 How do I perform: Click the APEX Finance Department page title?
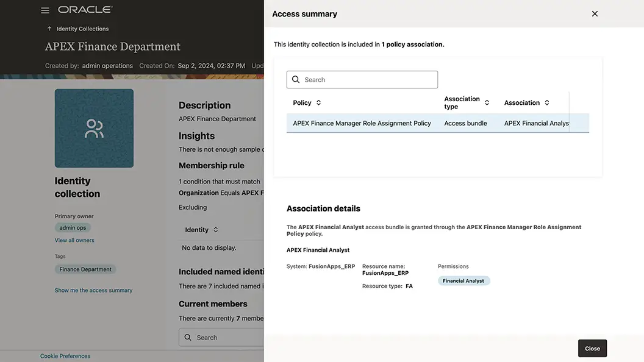click(x=113, y=46)
